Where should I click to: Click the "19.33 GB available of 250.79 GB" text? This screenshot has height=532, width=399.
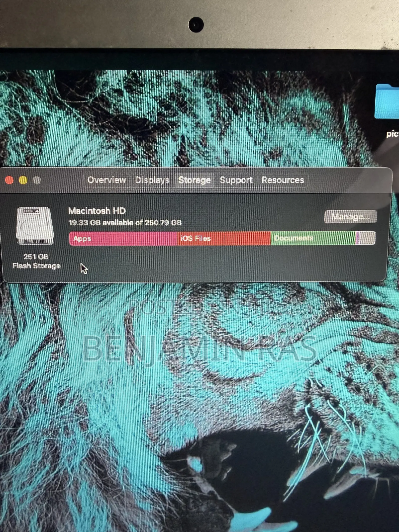click(x=125, y=222)
